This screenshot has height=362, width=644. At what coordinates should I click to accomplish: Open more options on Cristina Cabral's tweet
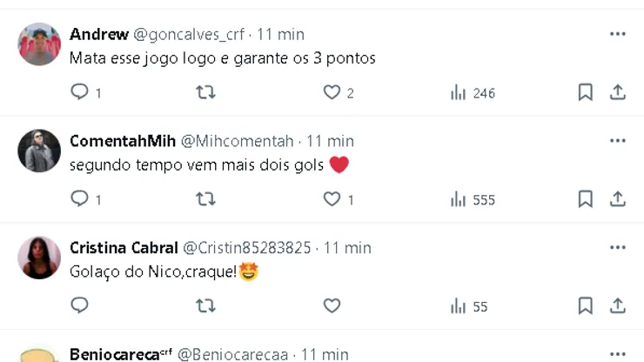tap(618, 248)
